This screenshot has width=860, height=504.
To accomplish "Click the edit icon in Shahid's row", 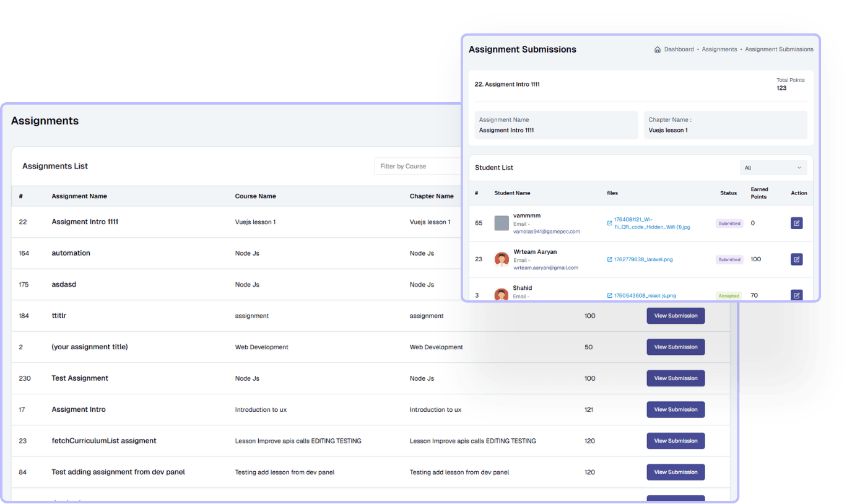I will tap(796, 295).
